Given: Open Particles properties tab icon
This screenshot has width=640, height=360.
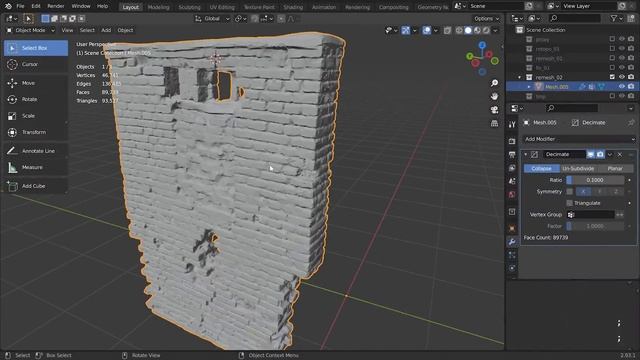Looking at the screenshot, I should (x=512, y=255).
